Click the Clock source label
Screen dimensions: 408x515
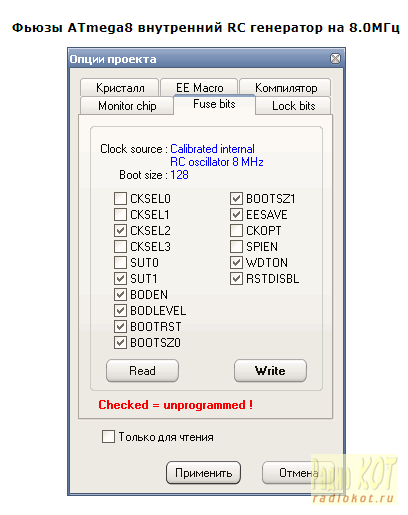tap(134, 149)
